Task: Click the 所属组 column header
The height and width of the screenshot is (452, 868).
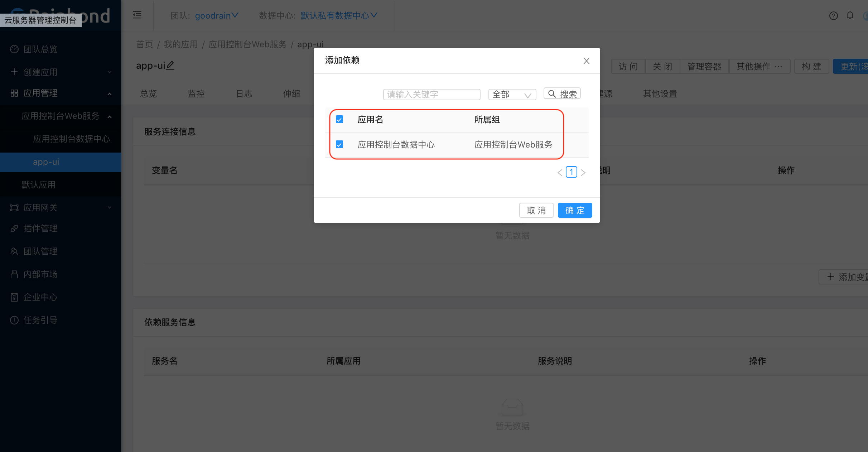Action: click(x=487, y=120)
